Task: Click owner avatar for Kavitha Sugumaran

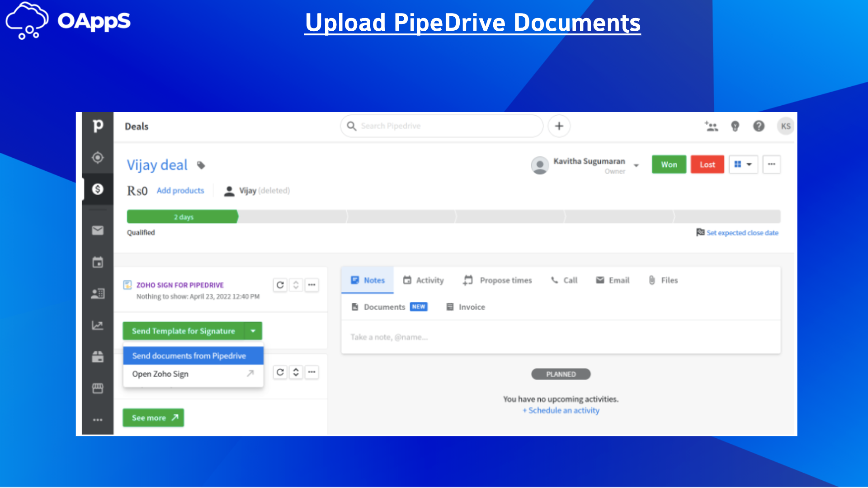Action: pyautogui.click(x=540, y=165)
